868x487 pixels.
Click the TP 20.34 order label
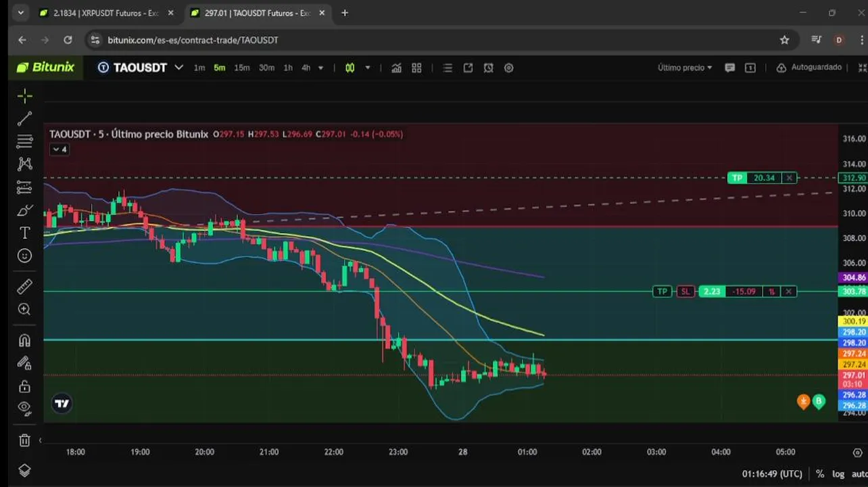755,178
